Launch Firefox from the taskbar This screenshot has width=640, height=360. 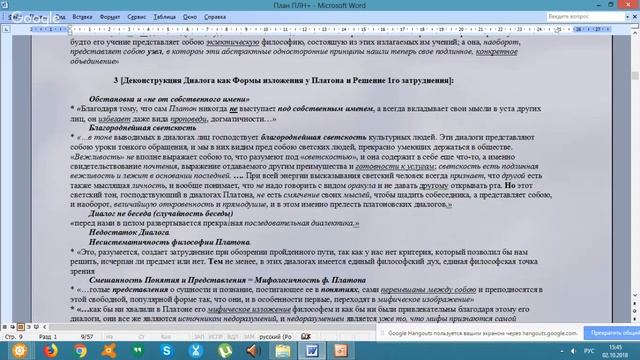[51, 351]
